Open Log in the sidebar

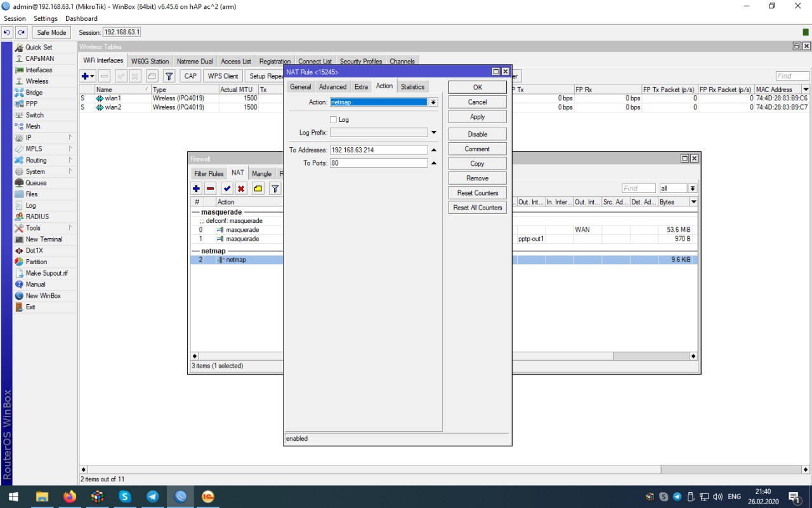coord(30,206)
